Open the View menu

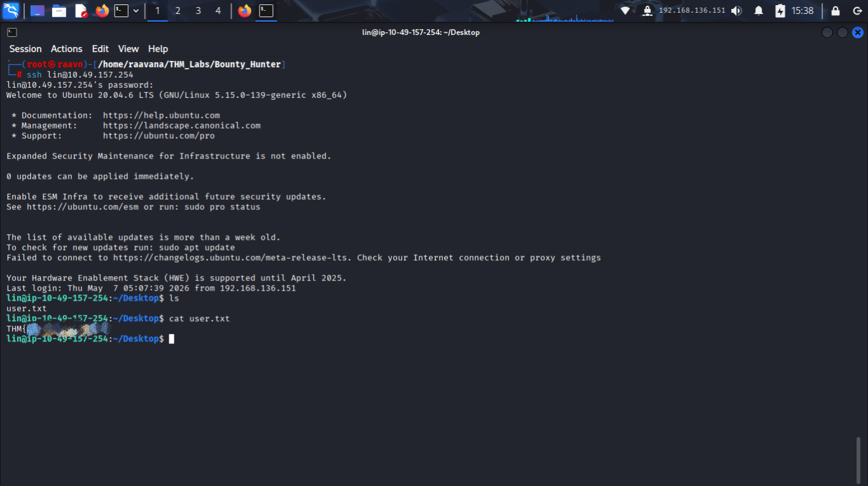tap(129, 49)
